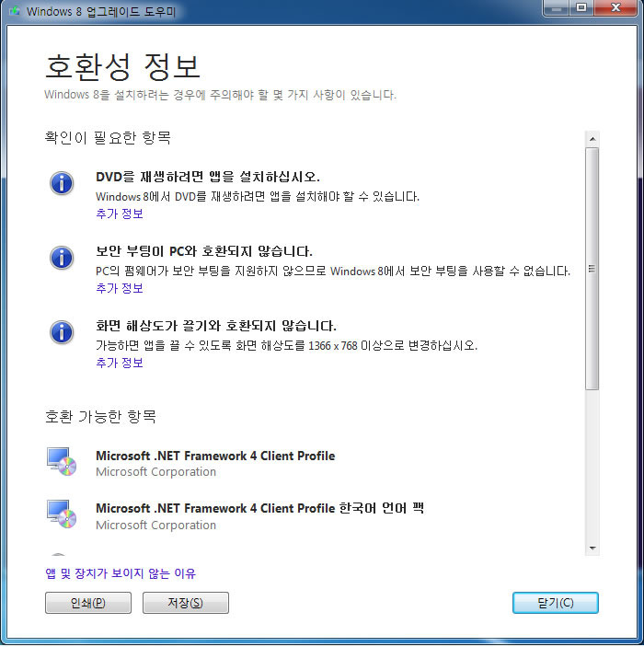Click the Windows 8 Upgrade Assistant title bar icon

tap(15, 11)
